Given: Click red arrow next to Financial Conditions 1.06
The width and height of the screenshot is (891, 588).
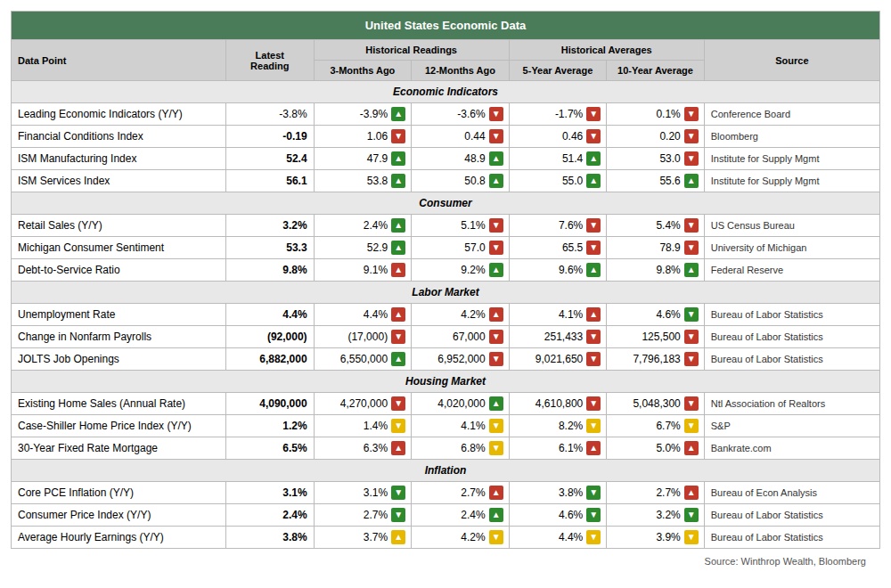Looking at the screenshot, I should (398, 136).
